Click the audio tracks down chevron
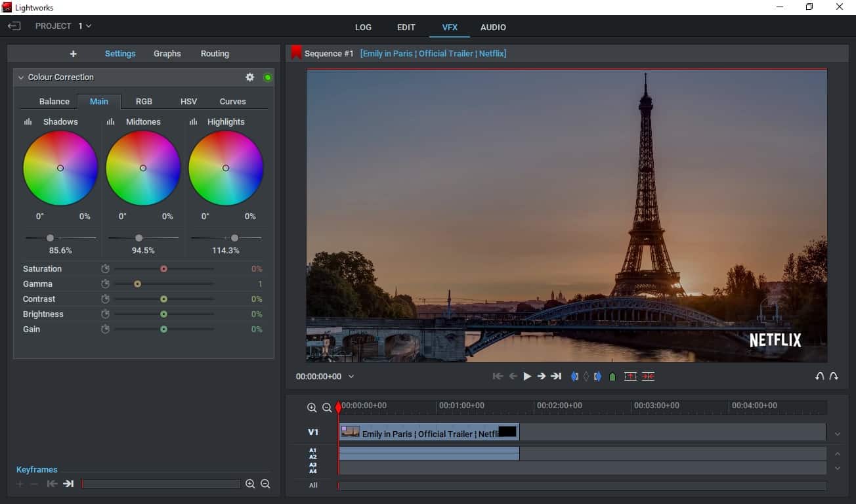The image size is (856, 504). pos(838,469)
